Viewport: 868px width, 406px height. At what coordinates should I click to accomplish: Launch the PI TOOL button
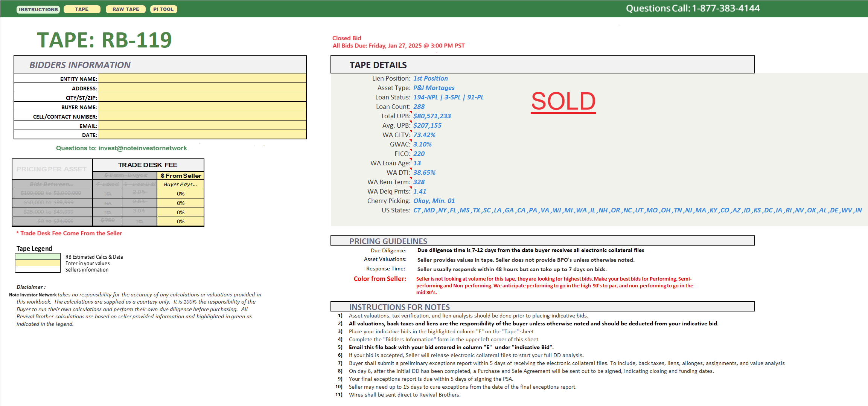tap(163, 9)
